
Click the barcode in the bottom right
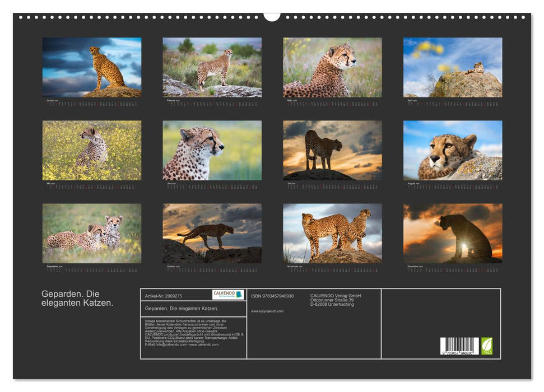point(459,347)
